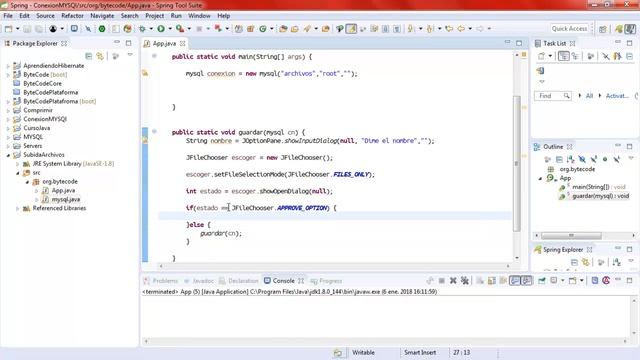Open the Run button dropdown arrow
This screenshot has width=640, height=360.
pos(170,29)
